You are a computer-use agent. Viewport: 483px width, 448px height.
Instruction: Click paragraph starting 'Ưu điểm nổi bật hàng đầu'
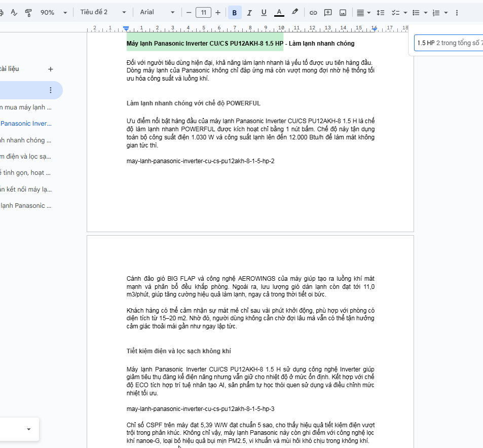click(x=250, y=133)
